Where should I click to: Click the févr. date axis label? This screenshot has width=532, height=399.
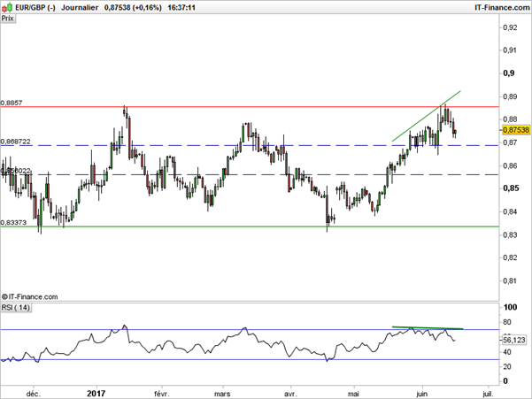pos(161,394)
